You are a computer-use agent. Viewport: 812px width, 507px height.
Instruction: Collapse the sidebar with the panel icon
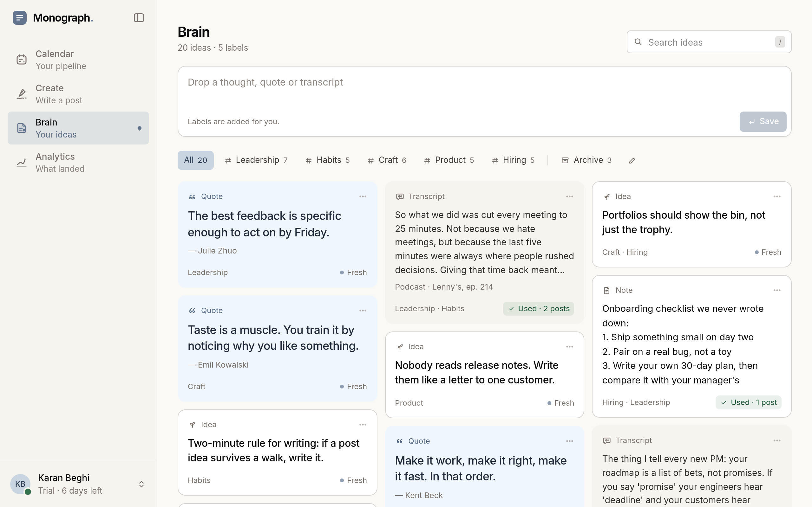(x=139, y=18)
